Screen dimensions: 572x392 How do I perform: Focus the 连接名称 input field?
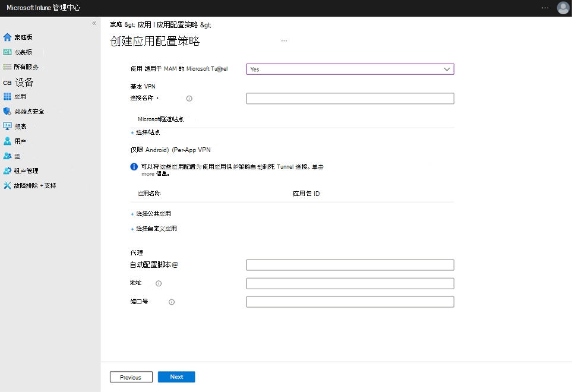click(x=350, y=99)
